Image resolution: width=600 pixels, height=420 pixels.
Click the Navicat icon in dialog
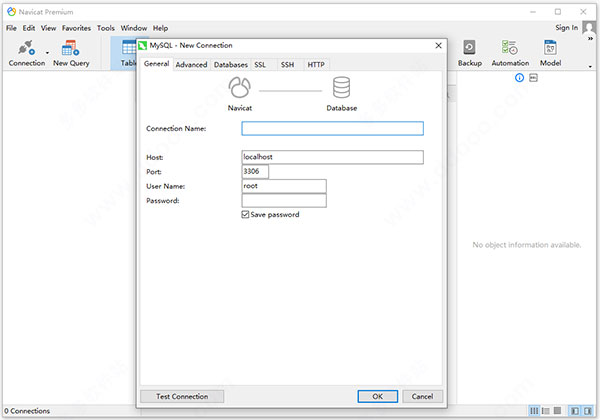240,87
